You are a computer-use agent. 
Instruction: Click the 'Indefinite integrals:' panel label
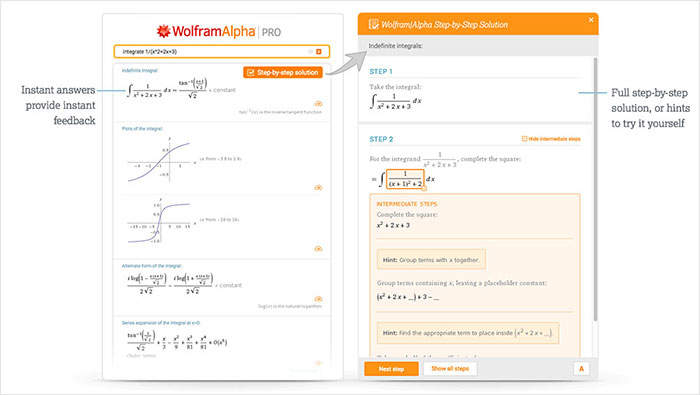coord(396,46)
